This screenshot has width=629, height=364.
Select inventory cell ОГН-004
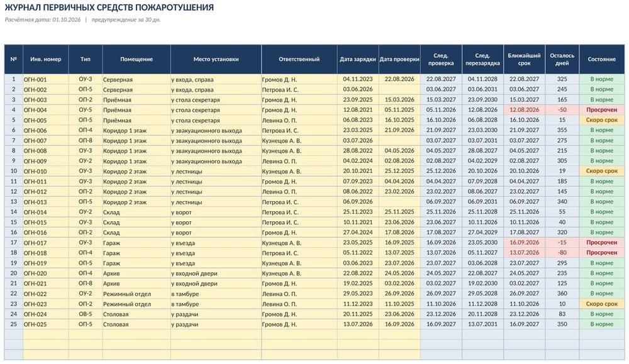(46, 110)
